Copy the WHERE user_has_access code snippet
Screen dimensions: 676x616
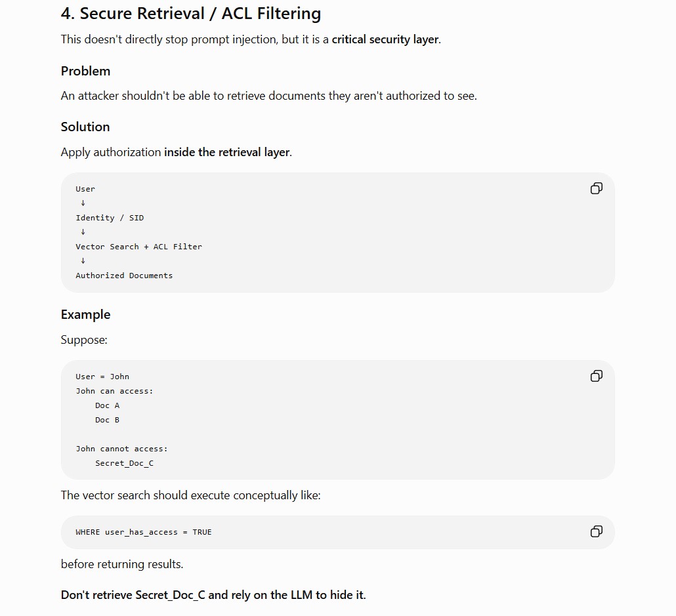coord(596,531)
